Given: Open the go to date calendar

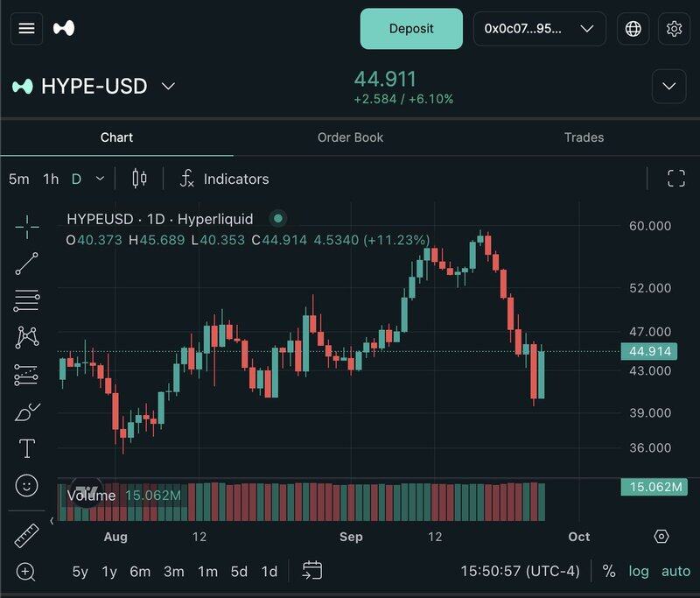Looking at the screenshot, I should coord(312,571).
